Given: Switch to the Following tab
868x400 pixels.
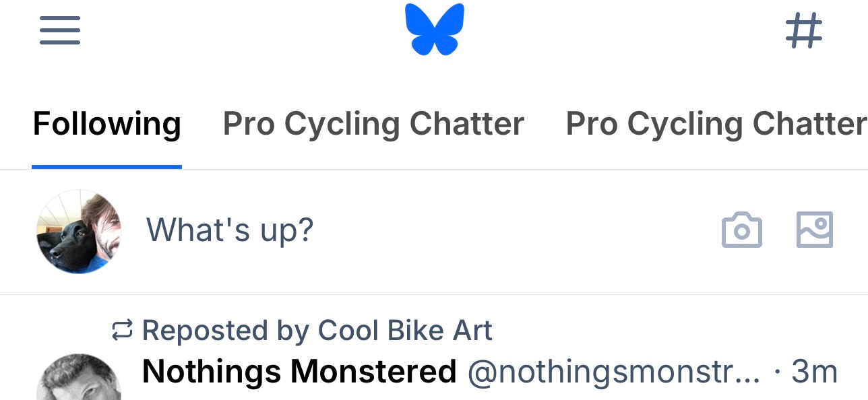Looking at the screenshot, I should (106, 124).
